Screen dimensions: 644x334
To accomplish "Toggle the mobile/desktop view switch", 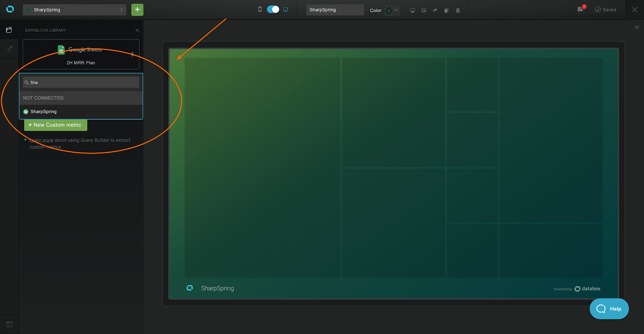I will [273, 9].
